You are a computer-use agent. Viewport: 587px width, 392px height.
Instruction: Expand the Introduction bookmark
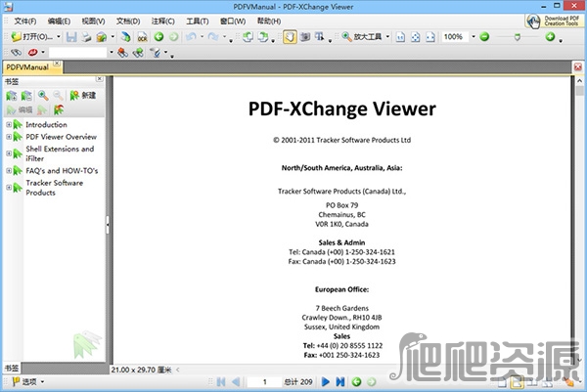9,124
